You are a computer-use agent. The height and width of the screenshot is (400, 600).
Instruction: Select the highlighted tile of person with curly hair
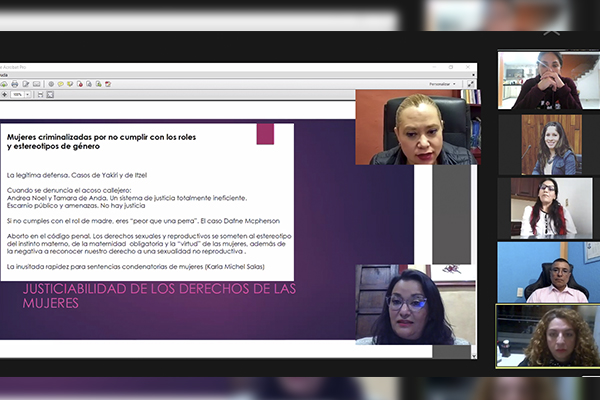tap(548, 336)
